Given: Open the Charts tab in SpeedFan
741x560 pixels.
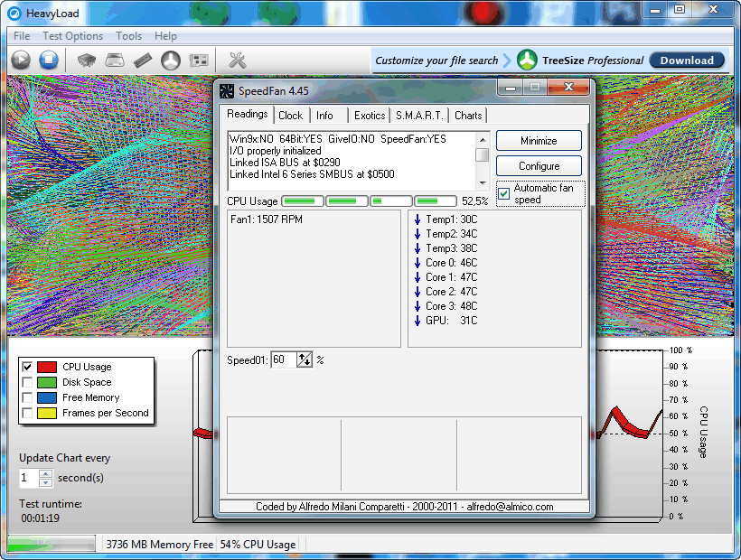Looking at the screenshot, I should coord(468,116).
